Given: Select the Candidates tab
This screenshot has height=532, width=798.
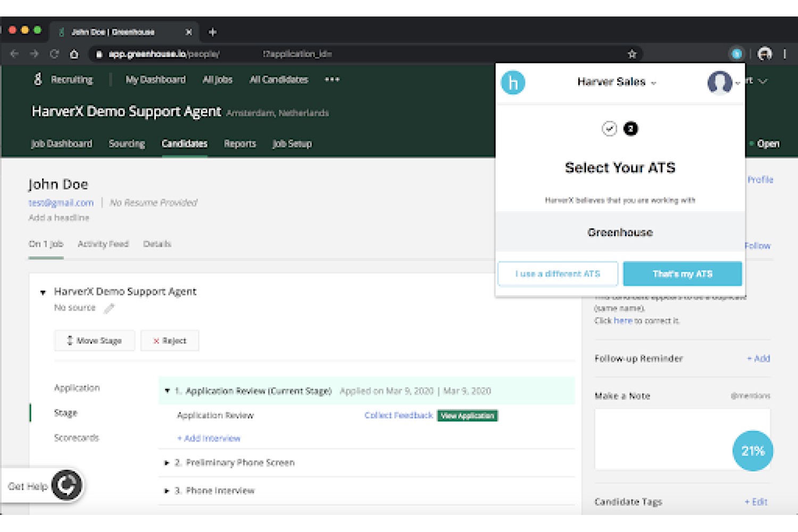Looking at the screenshot, I should (x=185, y=144).
